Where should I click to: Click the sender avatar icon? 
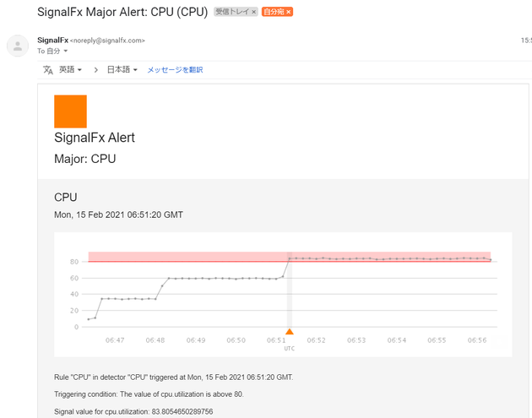point(18,46)
